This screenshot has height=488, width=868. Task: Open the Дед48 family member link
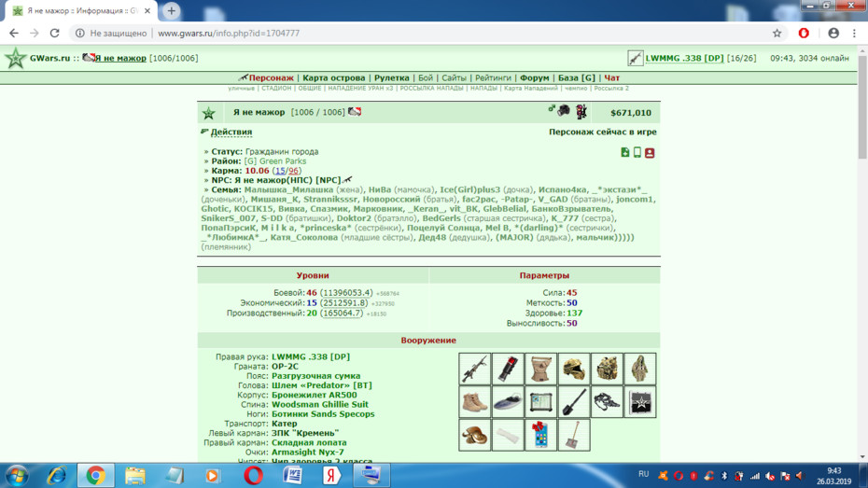pos(432,237)
